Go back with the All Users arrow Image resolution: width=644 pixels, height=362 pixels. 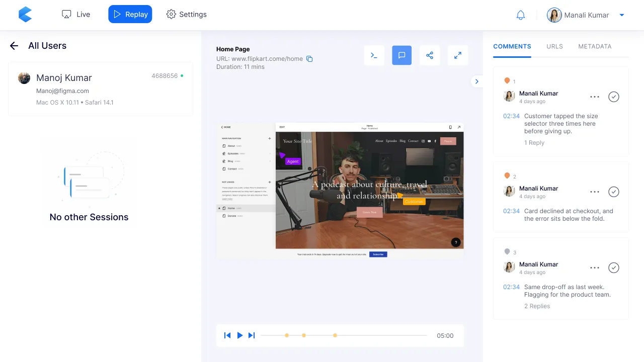(x=14, y=46)
